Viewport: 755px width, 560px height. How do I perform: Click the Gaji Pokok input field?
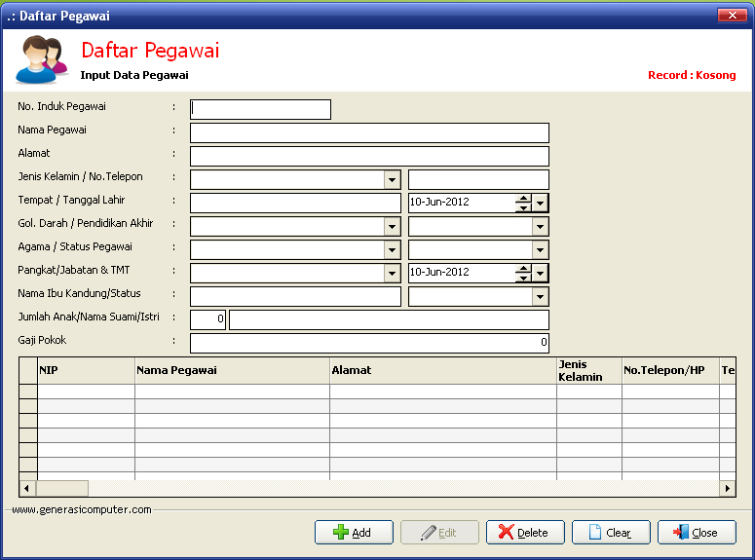coord(369,343)
